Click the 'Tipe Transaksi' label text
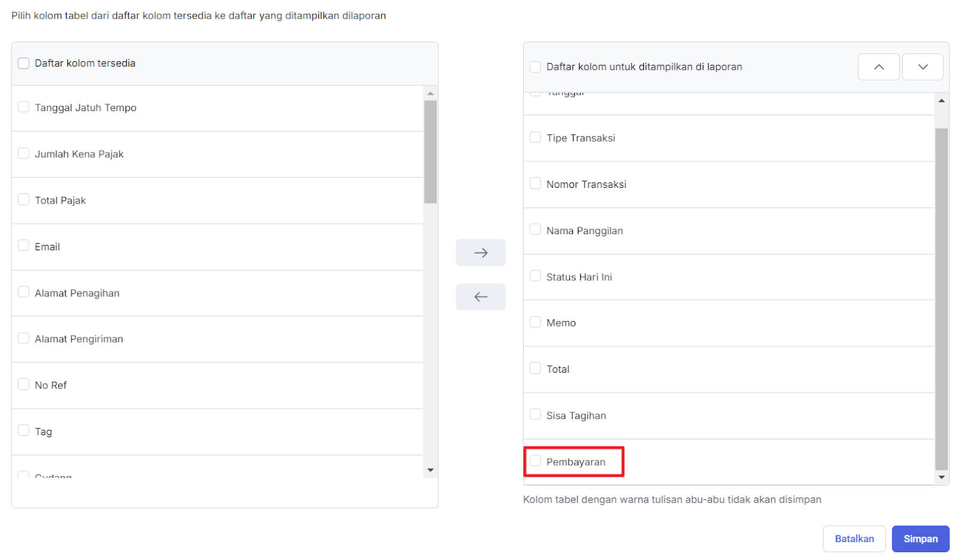Screen dimensions: 961x560 581,138
